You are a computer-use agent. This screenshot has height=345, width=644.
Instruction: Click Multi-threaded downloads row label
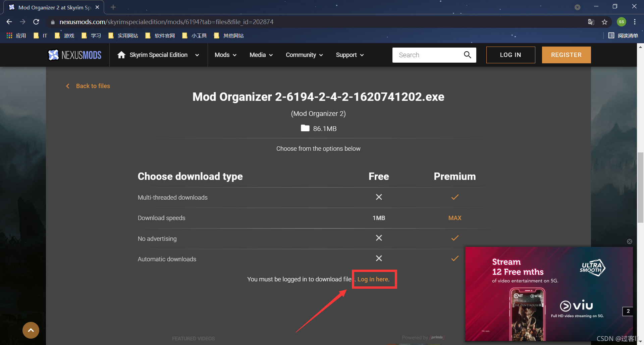pos(173,198)
